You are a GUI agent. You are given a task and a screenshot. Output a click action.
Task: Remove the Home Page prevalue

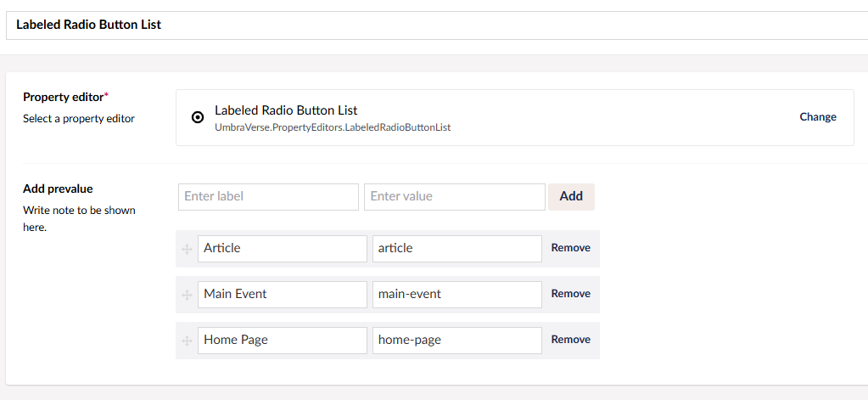pyautogui.click(x=571, y=340)
